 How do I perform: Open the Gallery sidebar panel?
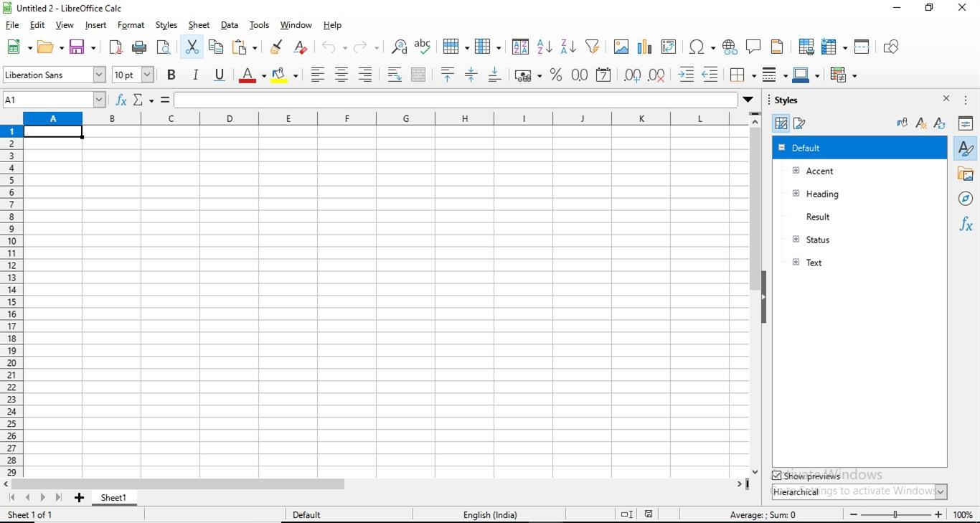(966, 174)
